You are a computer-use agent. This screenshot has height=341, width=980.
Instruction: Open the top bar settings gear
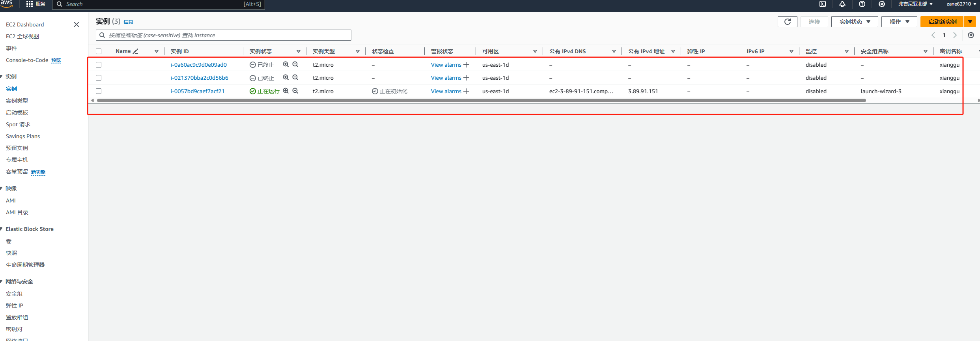tap(882, 4)
